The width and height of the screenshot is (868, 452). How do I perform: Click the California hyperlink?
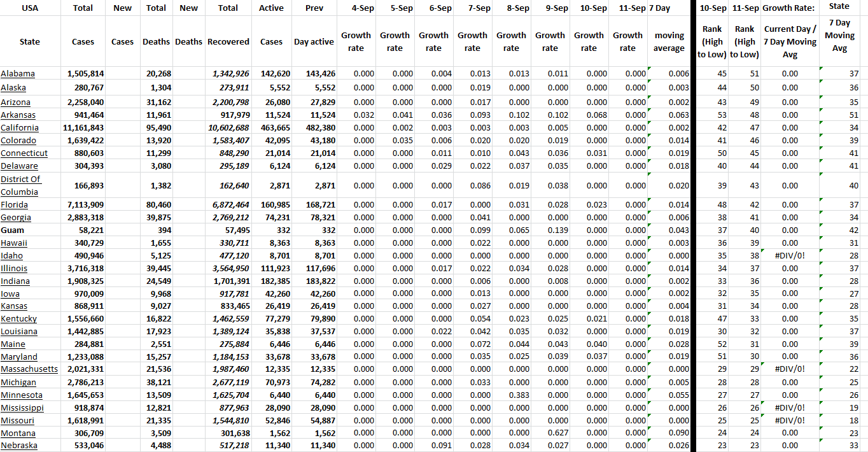[20, 128]
